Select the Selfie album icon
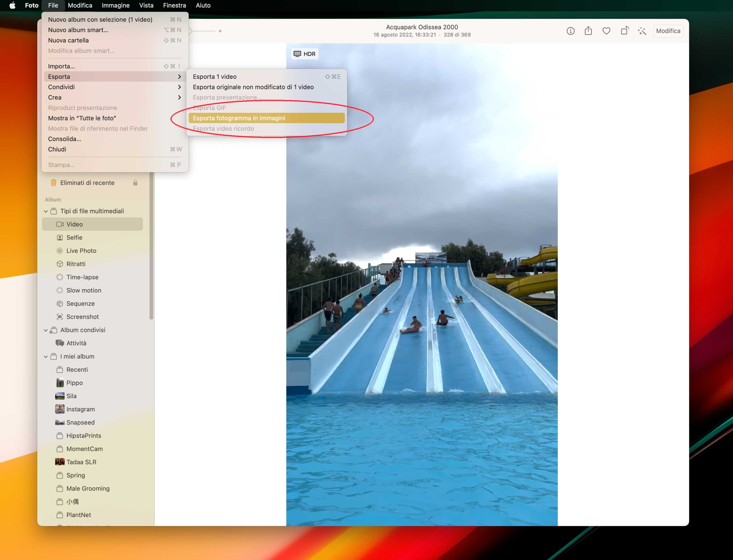The height and width of the screenshot is (560, 733). point(60,237)
